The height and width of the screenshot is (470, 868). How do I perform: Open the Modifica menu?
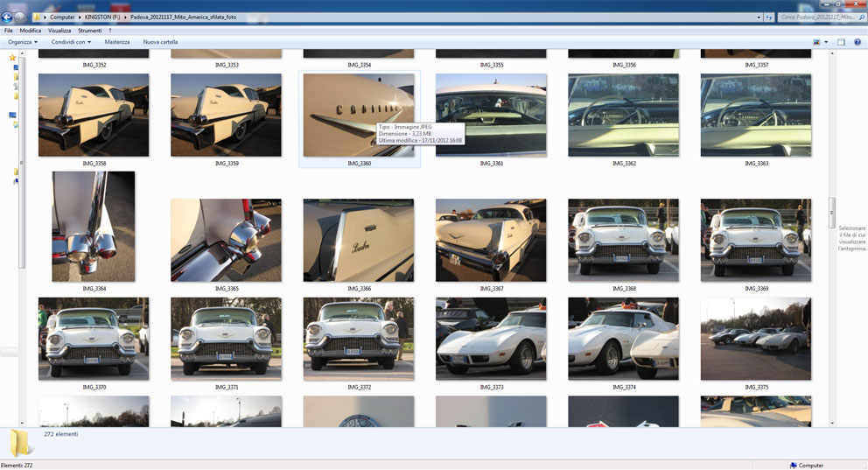(31, 31)
